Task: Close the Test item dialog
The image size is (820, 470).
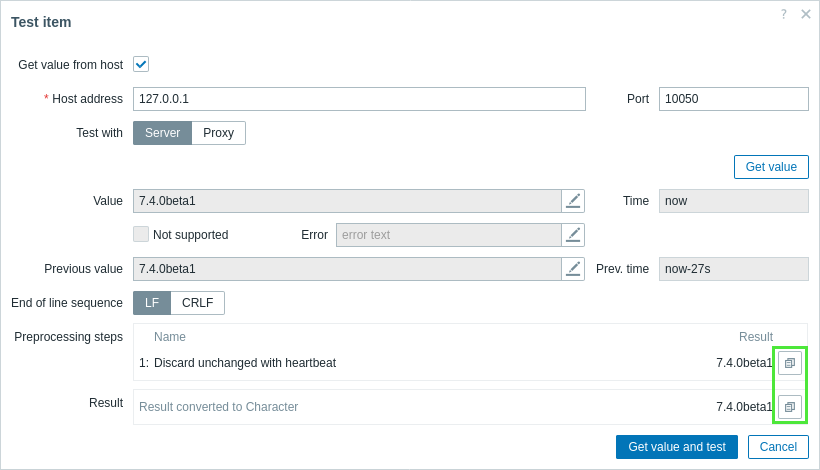Action: [x=805, y=14]
